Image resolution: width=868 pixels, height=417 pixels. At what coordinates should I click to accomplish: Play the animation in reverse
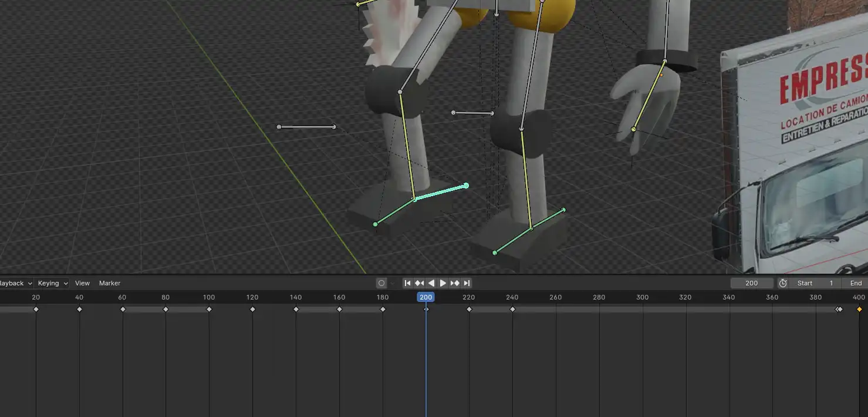pos(431,283)
